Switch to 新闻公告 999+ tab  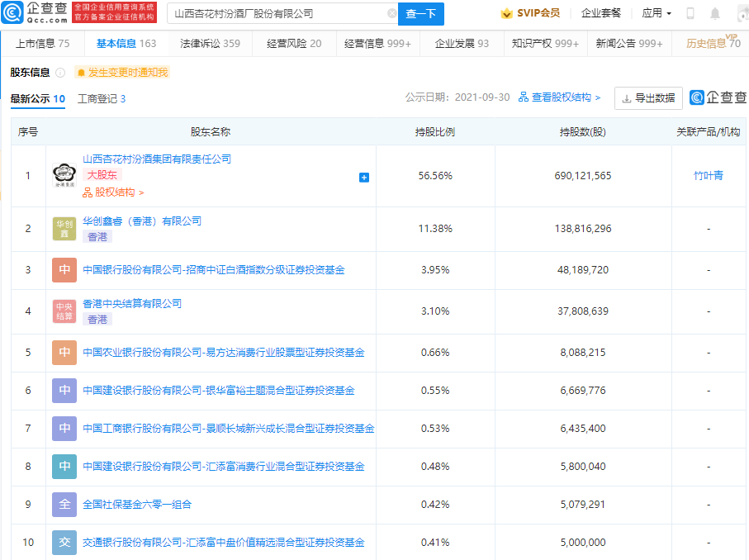629,44
